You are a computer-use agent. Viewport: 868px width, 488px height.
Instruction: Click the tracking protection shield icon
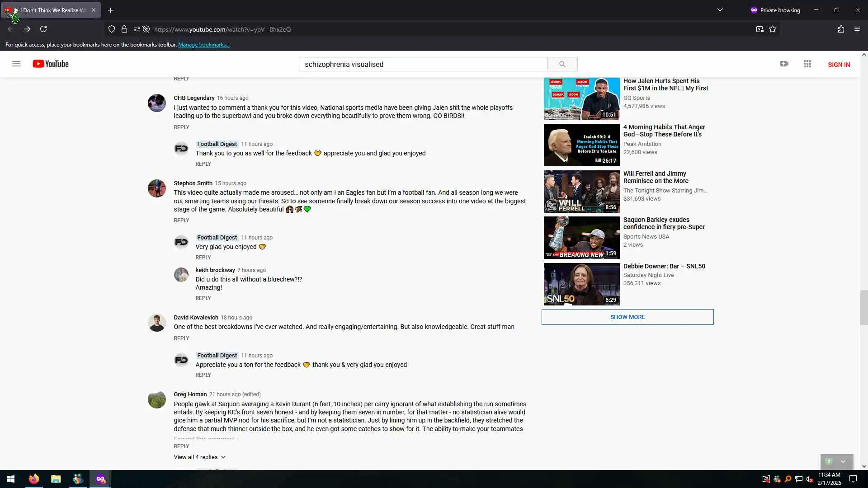click(112, 29)
